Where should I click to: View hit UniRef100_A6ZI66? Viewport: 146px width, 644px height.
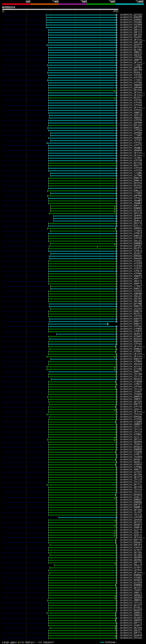[x=131, y=628]
